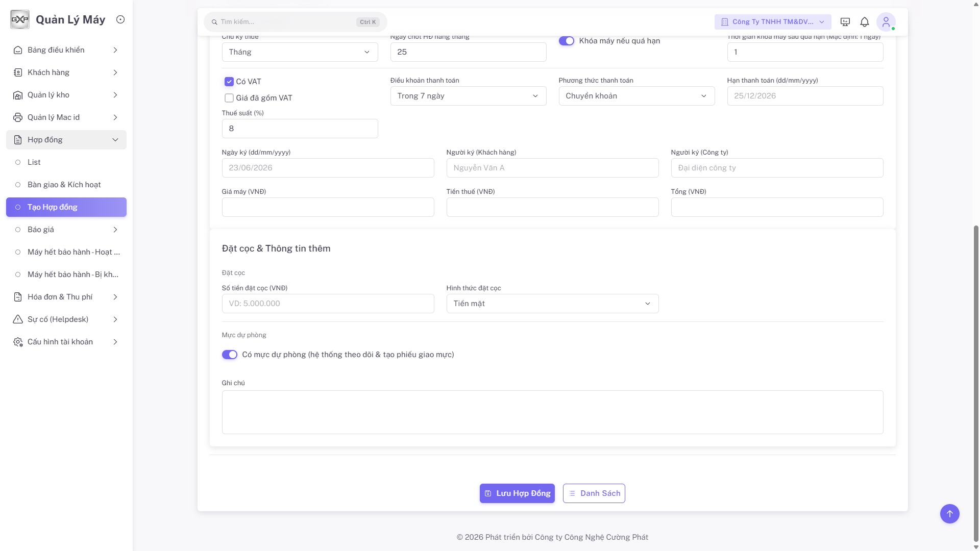
Task: Check the Giá đã gồm VAT checkbox
Action: (x=229, y=98)
